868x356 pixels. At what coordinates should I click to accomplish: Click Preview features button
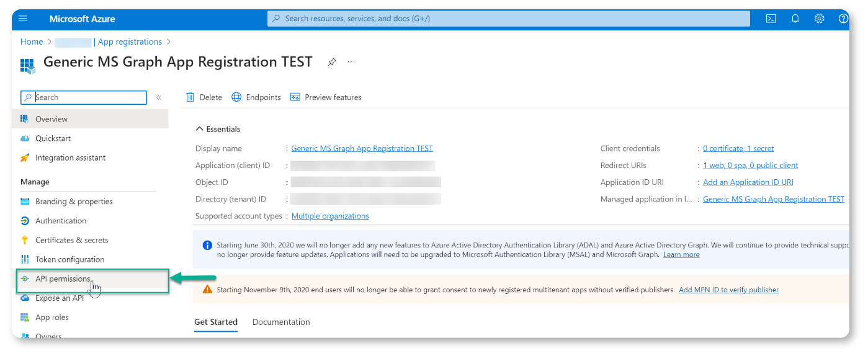(326, 97)
